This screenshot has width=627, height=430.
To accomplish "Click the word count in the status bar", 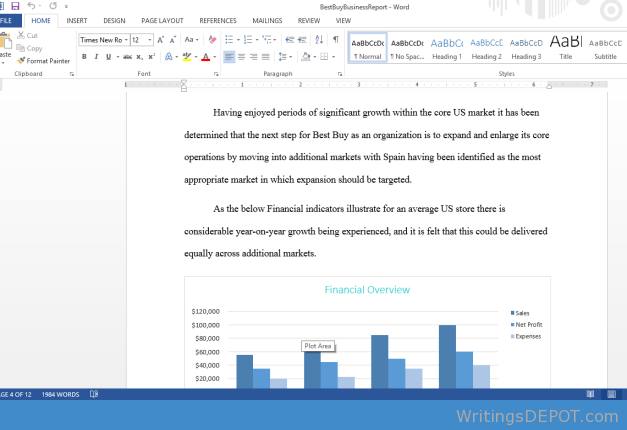I will click(60, 394).
